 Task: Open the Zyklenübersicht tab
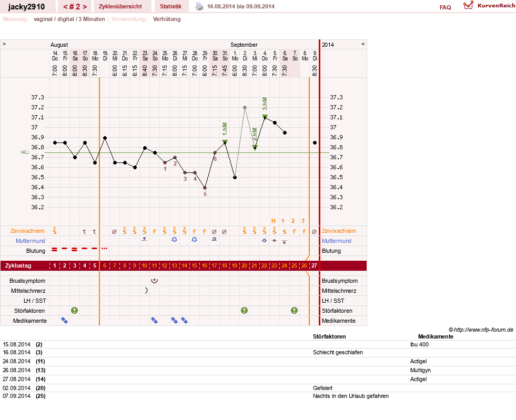click(x=120, y=6)
